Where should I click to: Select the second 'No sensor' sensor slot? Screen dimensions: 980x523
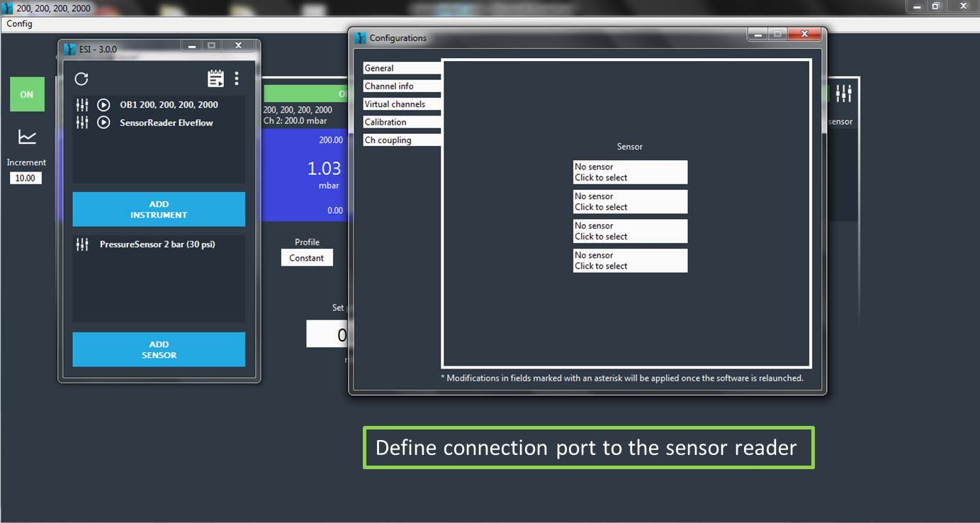[630, 202]
